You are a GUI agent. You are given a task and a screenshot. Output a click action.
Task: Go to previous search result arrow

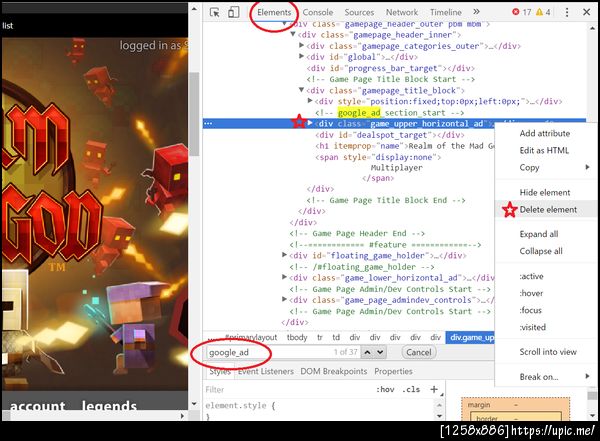coord(367,352)
